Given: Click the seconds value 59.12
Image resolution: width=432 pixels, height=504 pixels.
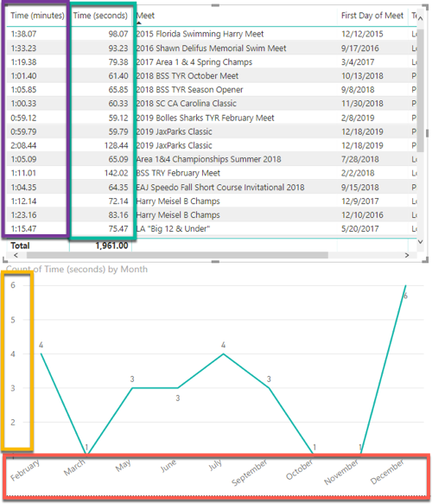Looking at the screenshot, I should [x=118, y=118].
